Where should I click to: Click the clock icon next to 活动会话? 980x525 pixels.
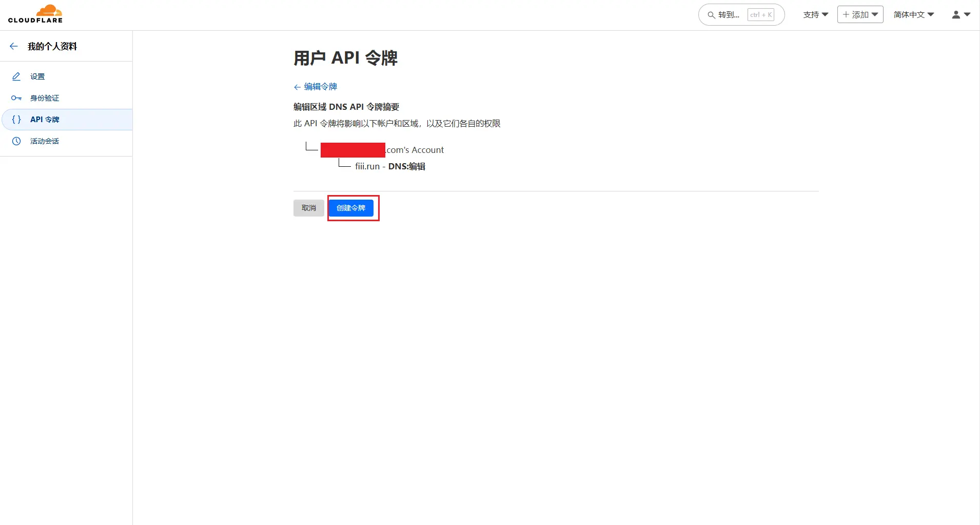pyautogui.click(x=16, y=141)
